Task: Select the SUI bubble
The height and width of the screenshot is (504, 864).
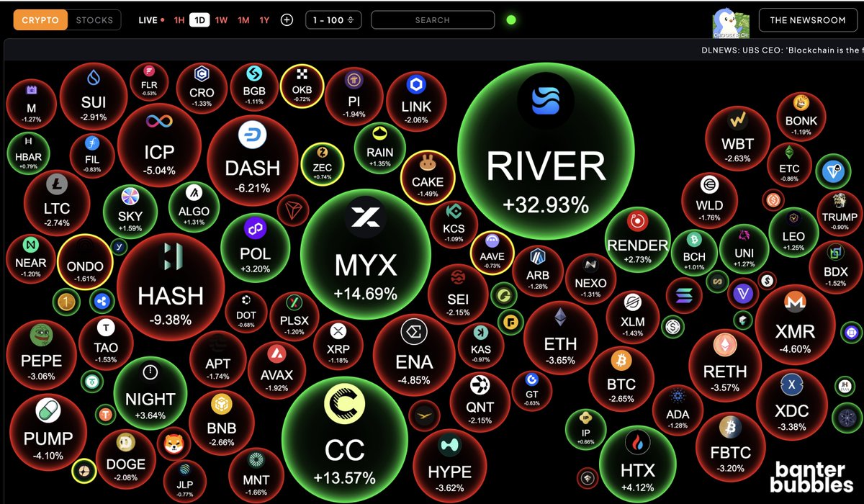Action: (x=94, y=97)
